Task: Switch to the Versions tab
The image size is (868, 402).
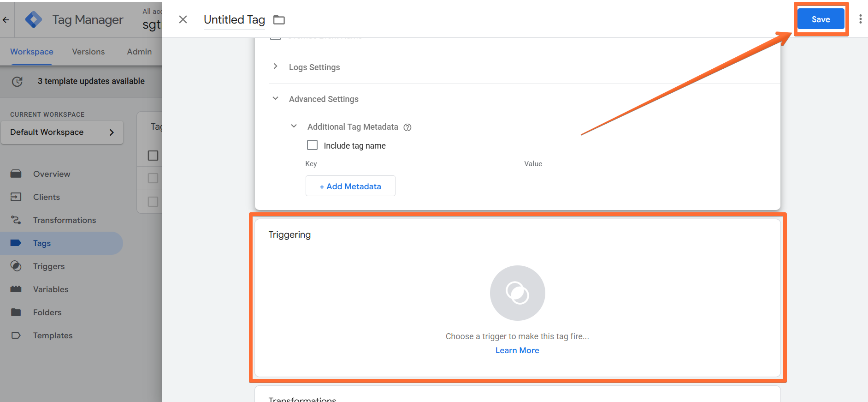Action: pos(89,52)
